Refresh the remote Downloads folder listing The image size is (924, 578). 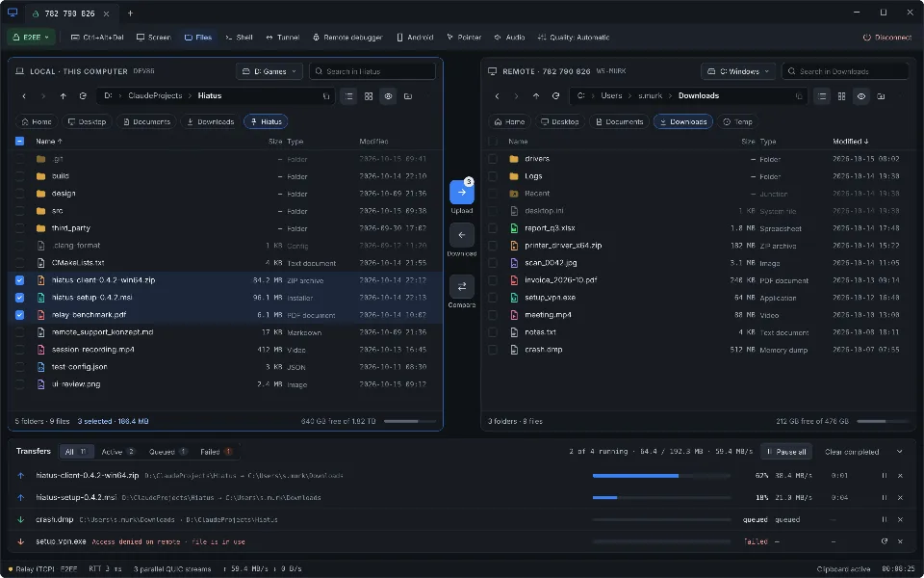(x=555, y=95)
